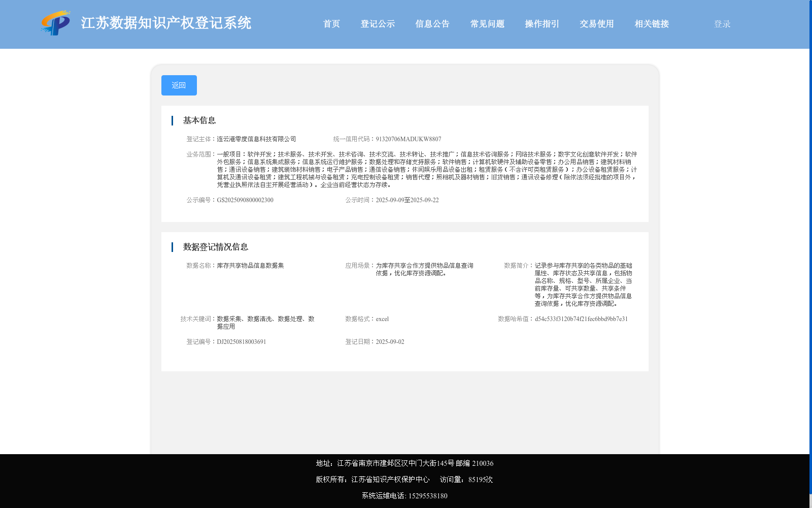812x508 pixels.
Task: Select the credit code 91320706MADUKW8807
Action: pos(409,139)
